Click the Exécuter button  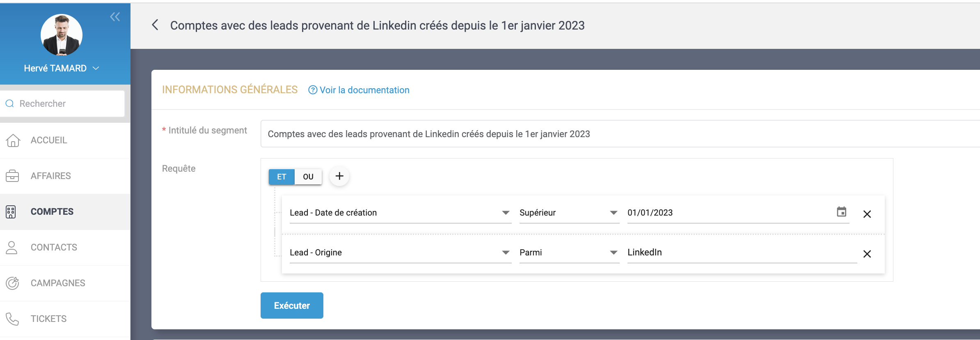coord(292,306)
